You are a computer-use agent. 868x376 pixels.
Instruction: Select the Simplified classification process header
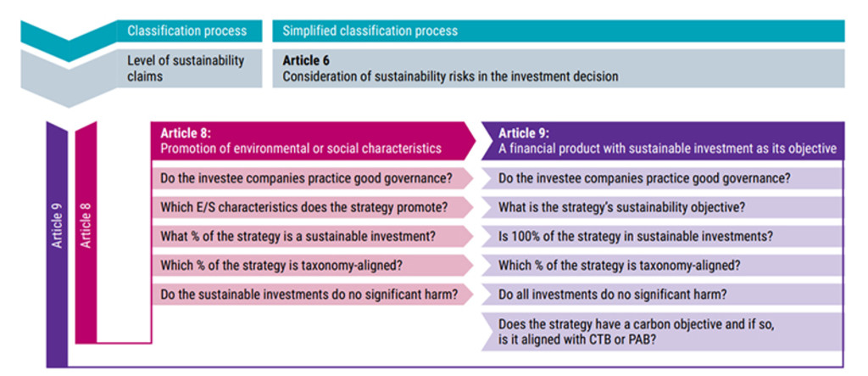pyautogui.click(x=558, y=31)
